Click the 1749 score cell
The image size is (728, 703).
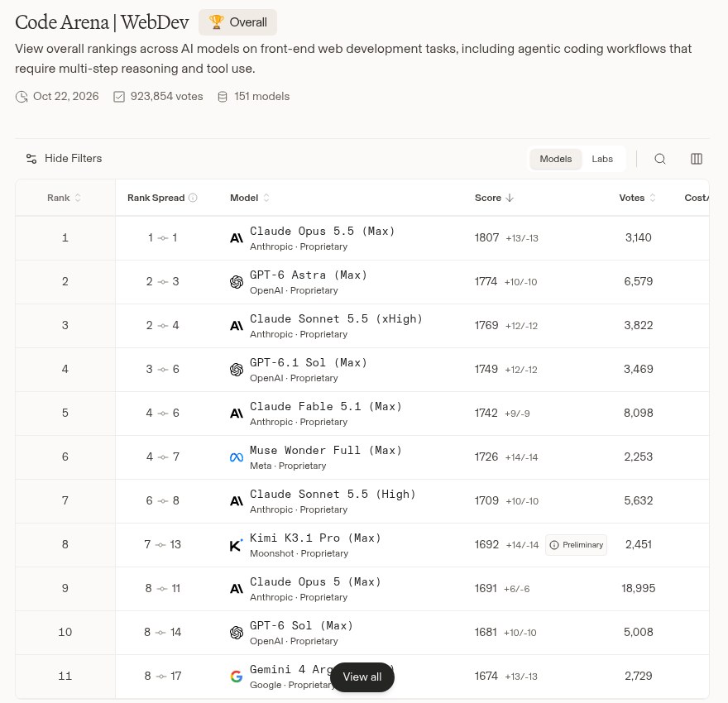(x=486, y=370)
